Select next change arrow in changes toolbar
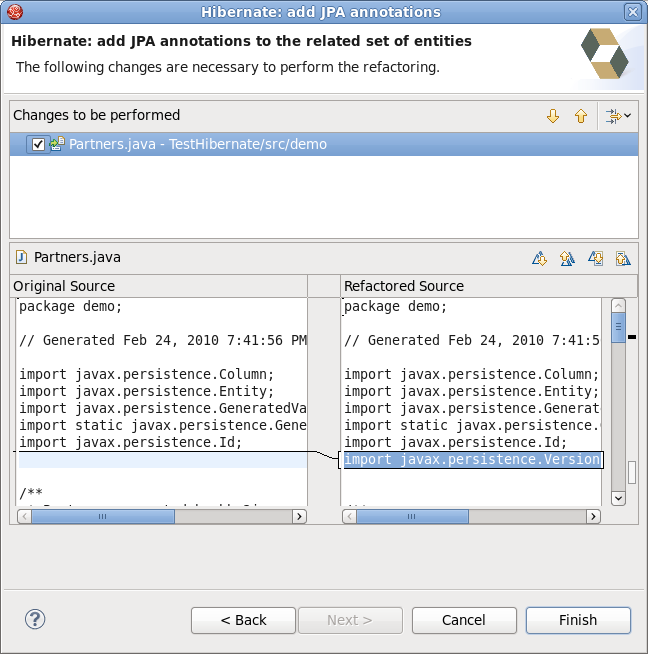 point(553,116)
